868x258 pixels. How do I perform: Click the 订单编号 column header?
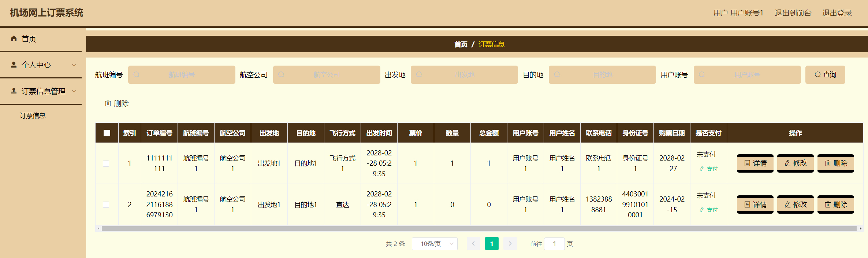tap(159, 133)
